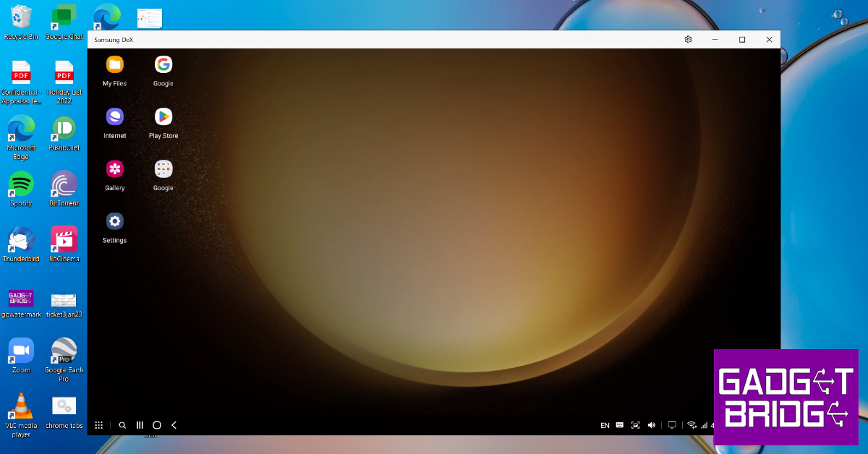
Task: Click the DeX home circle button
Action: tap(156, 425)
